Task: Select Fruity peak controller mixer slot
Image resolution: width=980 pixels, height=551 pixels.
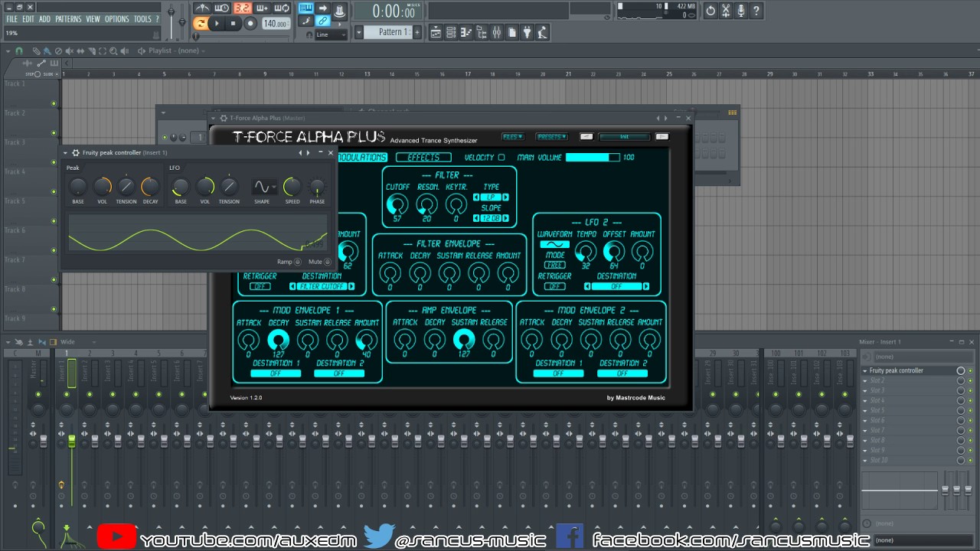Action: pos(910,370)
